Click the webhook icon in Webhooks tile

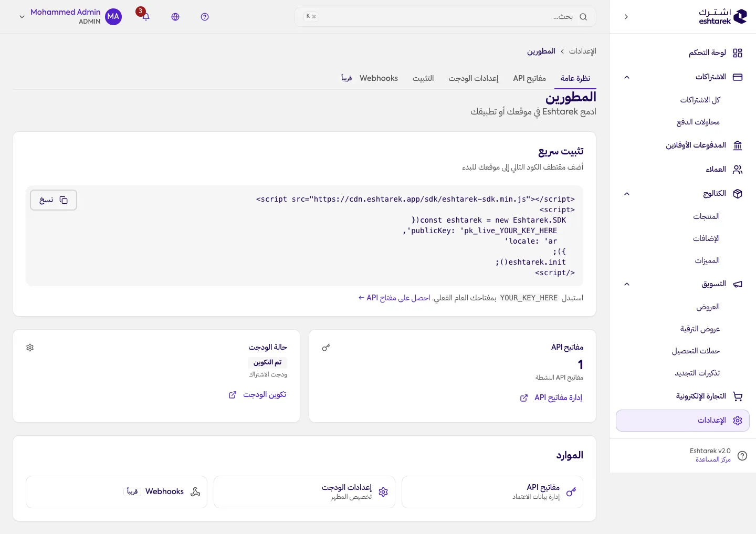[195, 492]
